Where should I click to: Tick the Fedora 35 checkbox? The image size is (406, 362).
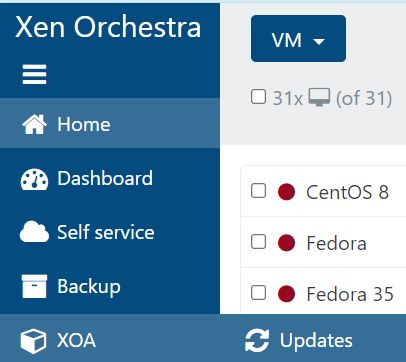click(258, 293)
